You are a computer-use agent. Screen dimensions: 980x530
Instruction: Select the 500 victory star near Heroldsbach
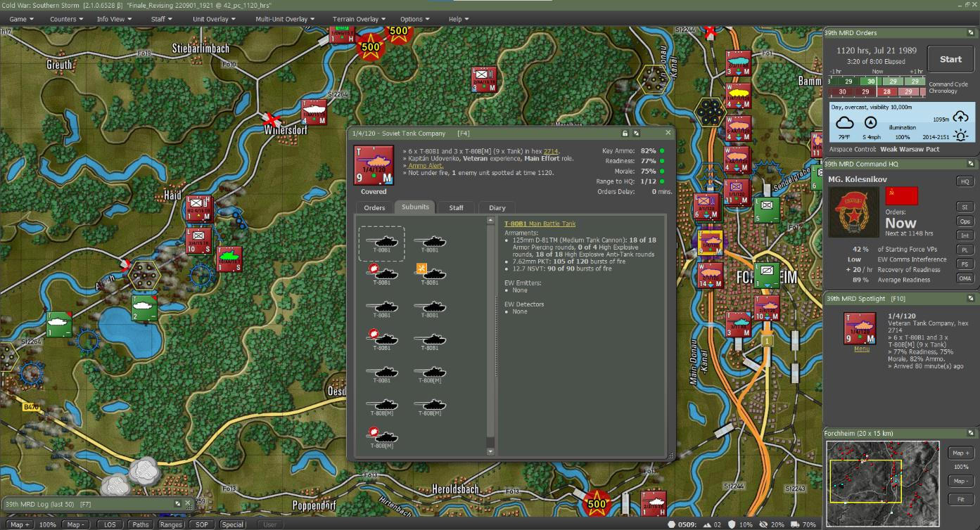click(597, 503)
